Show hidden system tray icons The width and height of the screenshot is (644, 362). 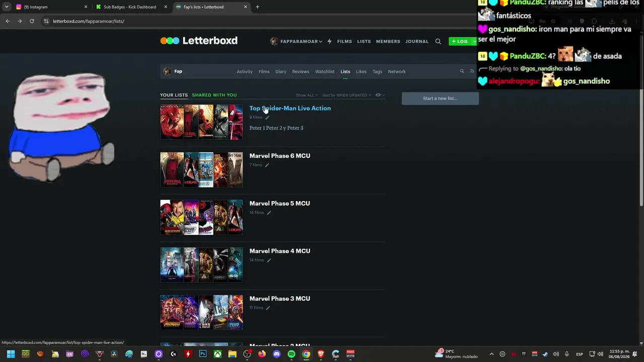(x=492, y=354)
